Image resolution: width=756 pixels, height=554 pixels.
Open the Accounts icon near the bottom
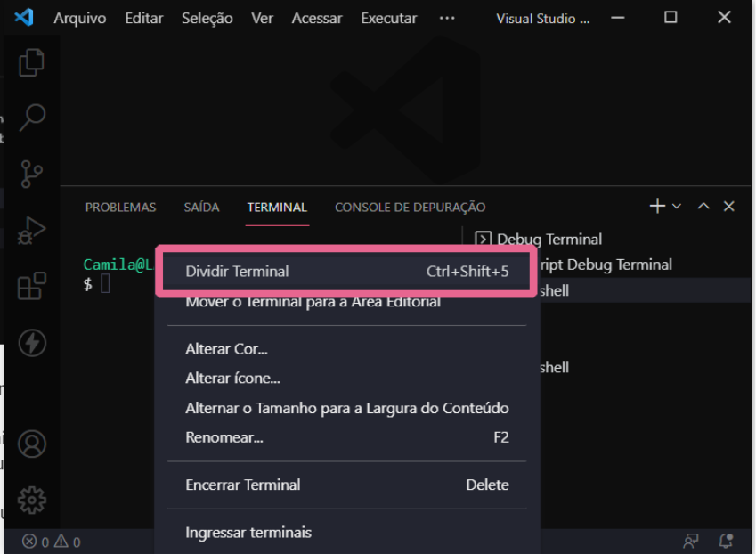(31, 444)
